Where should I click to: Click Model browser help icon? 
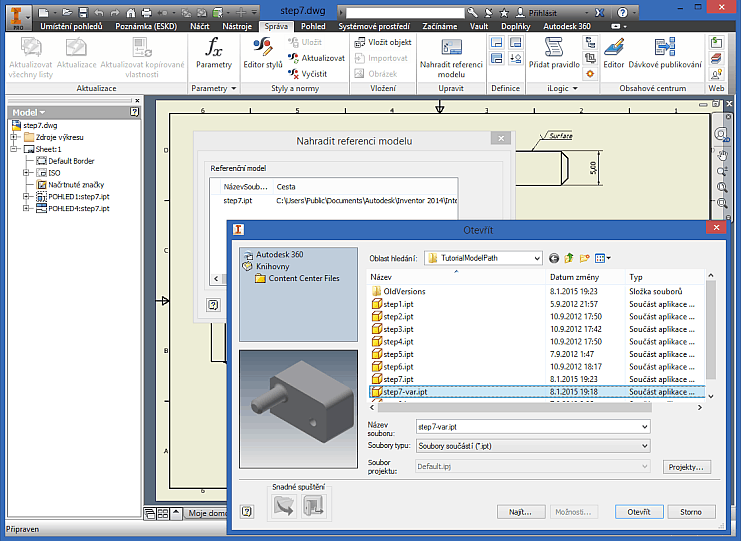point(134,112)
